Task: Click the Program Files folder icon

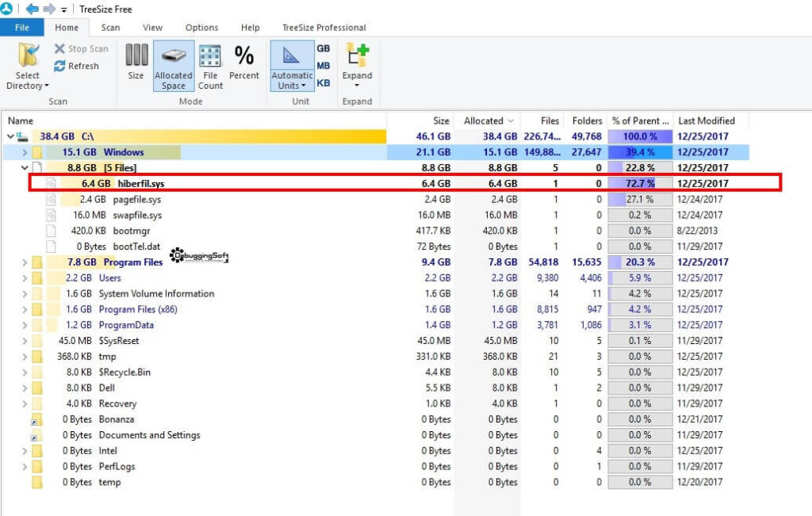Action: tap(36, 262)
